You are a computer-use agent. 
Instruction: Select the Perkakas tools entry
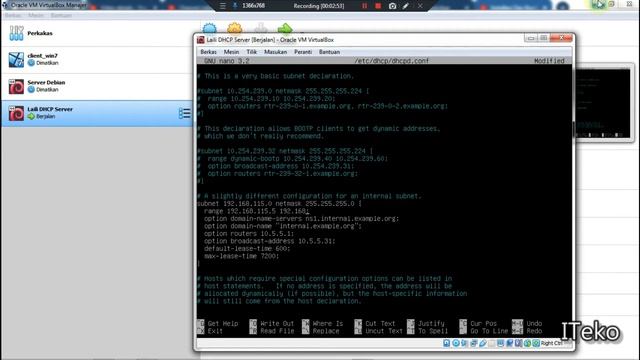pyautogui.click(x=97, y=33)
